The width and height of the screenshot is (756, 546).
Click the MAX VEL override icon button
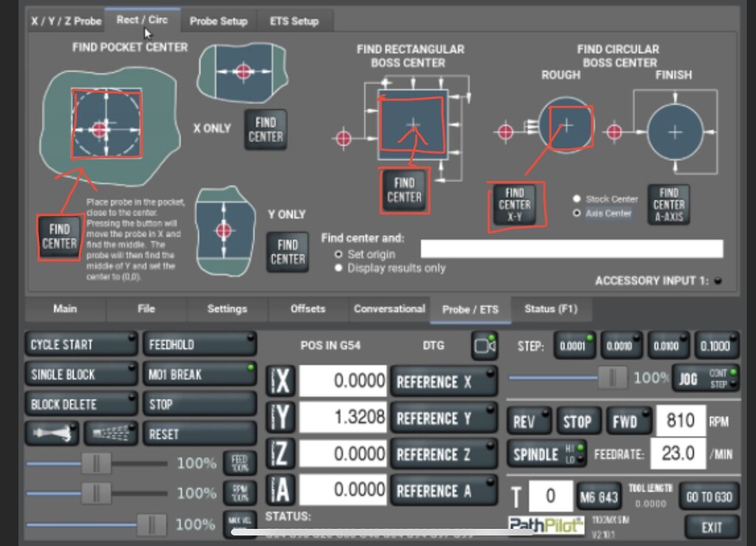pyautogui.click(x=240, y=525)
